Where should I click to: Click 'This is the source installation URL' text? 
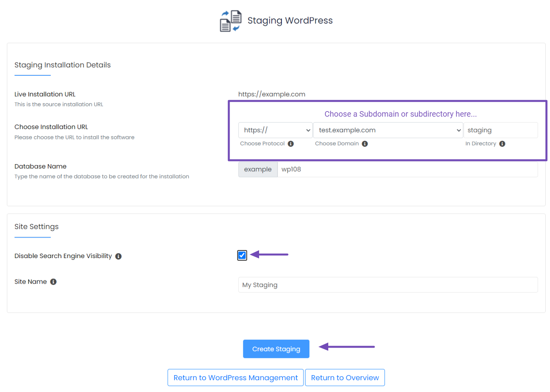tap(59, 104)
